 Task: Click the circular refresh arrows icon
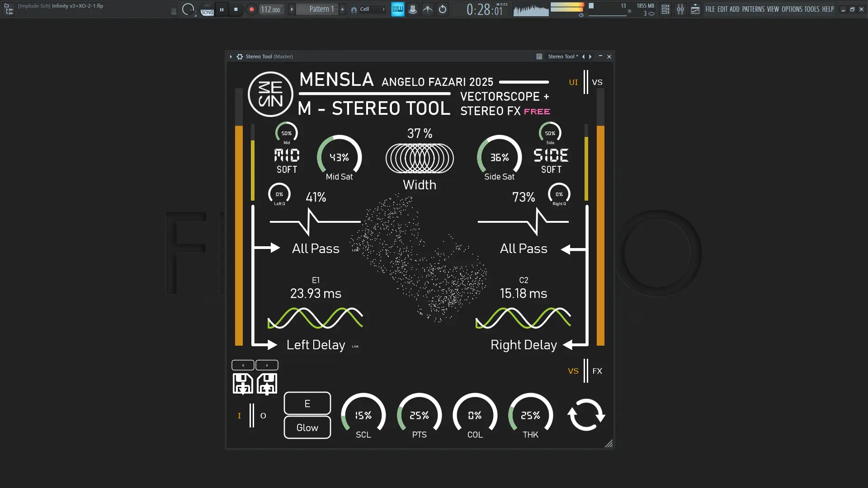[586, 415]
